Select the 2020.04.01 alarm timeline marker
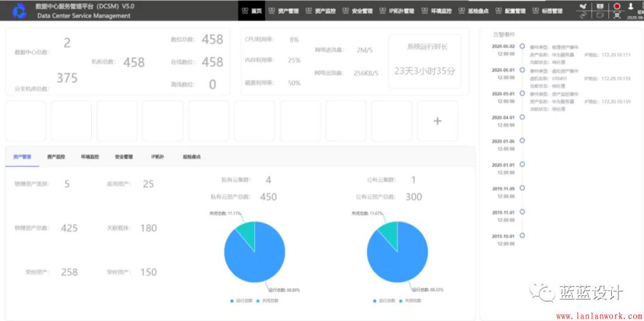The width and height of the screenshot is (644, 321). click(x=522, y=118)
